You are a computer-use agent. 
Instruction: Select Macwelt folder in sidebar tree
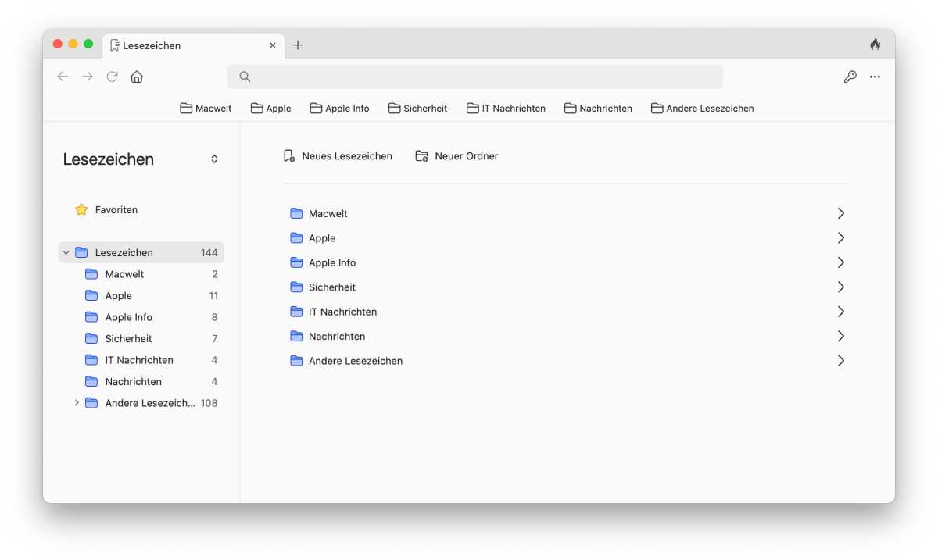coord(141,274)
